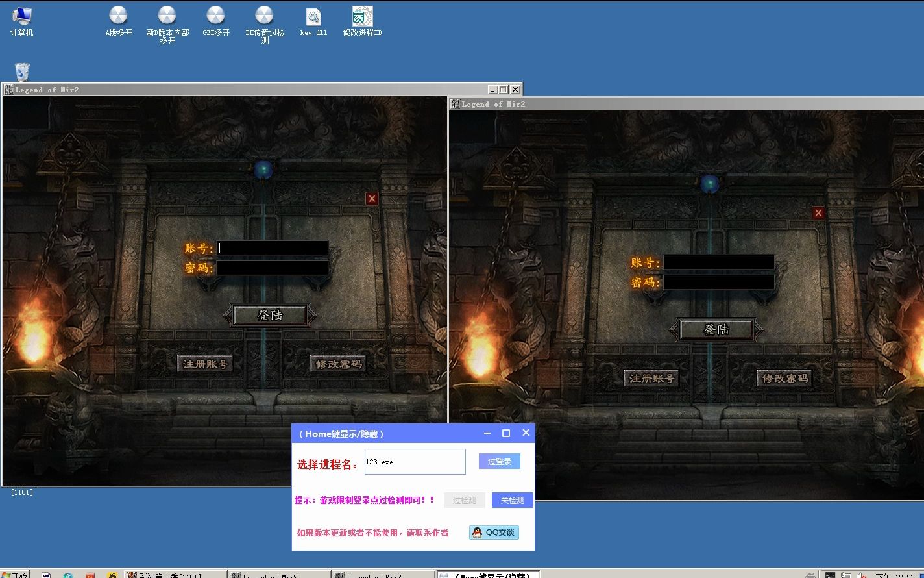Minimize the left Legend of Mir2 window
The width and height of the screenshot is (924, 578).
click(x=492, y=90)
